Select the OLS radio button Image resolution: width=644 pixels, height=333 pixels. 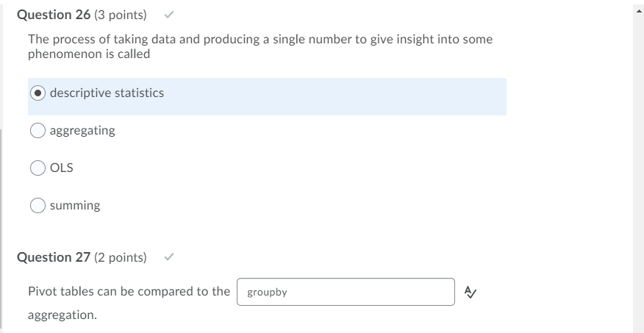37,168
